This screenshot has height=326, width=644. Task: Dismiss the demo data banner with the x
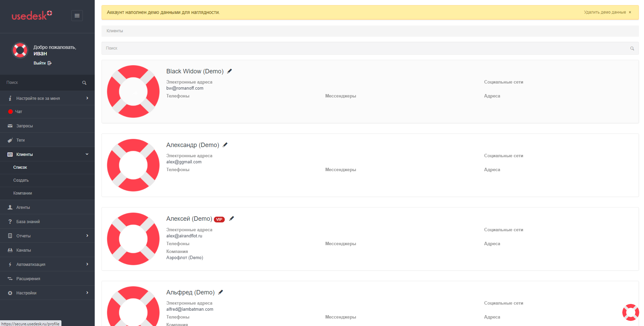[x=630, y=12]
